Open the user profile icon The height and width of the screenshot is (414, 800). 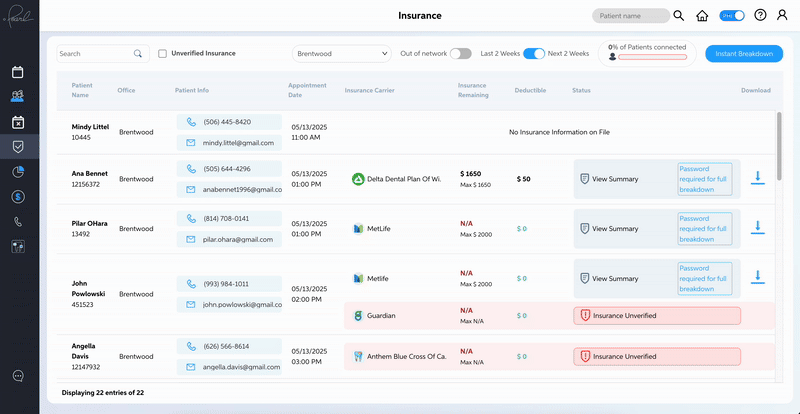pos(782,16)
